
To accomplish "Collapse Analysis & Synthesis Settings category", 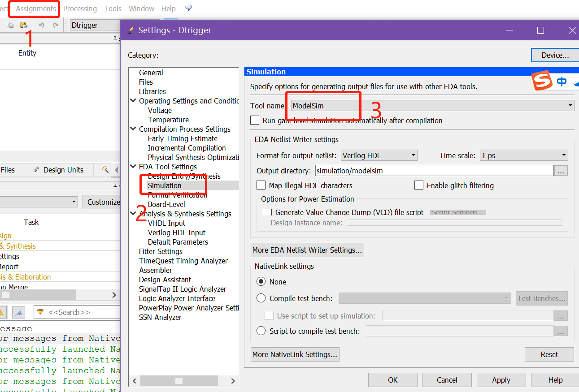I will pos(133,213).
